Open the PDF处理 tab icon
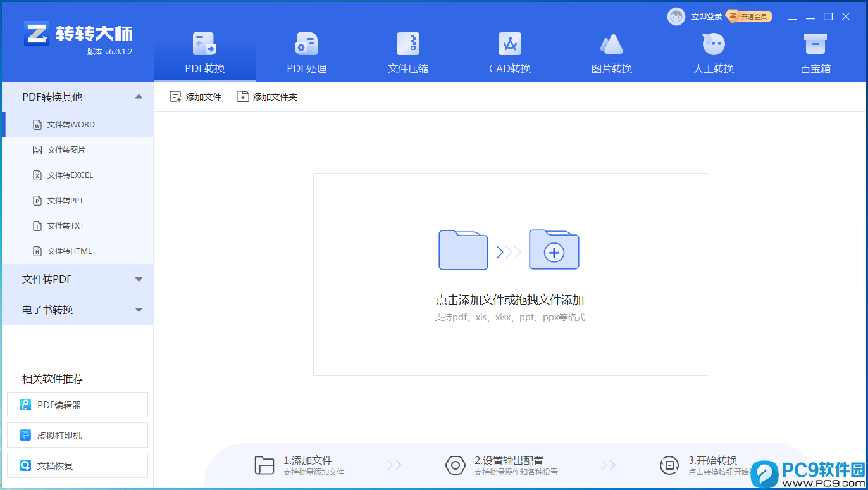Viewport: 868px width, 490px height. click(307, 44)
